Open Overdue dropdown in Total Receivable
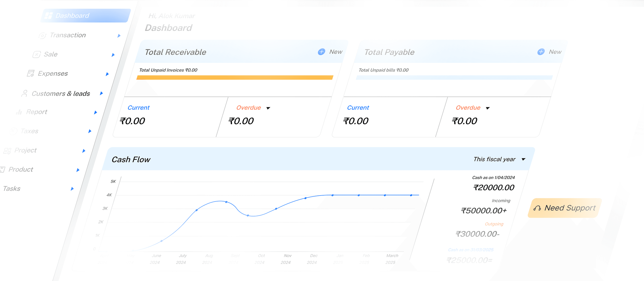Viewport: 644px width, 281px height. [268, 108]
